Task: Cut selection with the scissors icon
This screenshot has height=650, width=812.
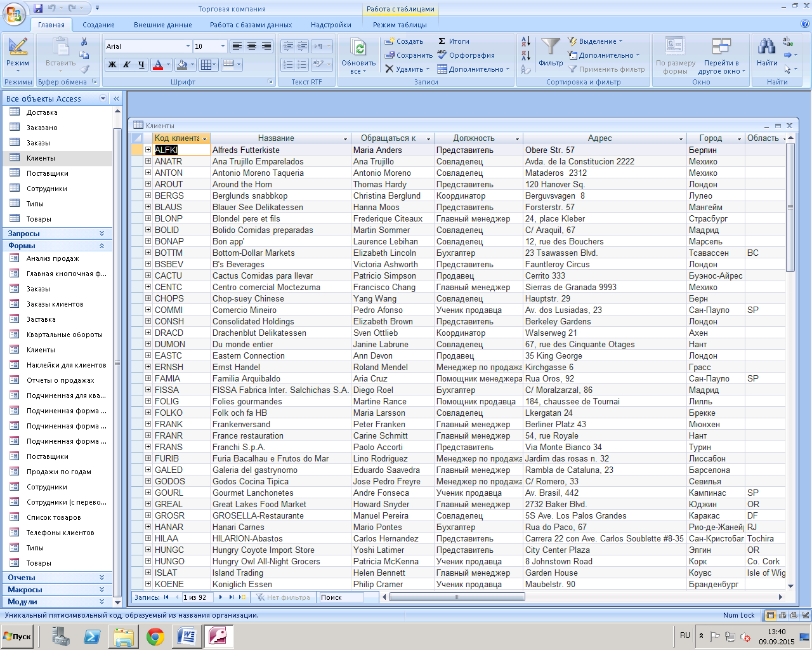Action: pyautogui.click(x=84, y=41)
